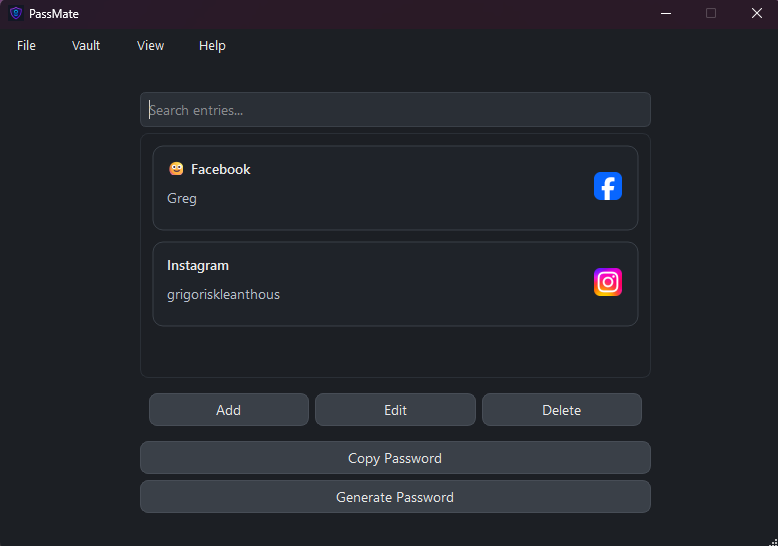
Task: Open the Help menu
Action: 212,46
